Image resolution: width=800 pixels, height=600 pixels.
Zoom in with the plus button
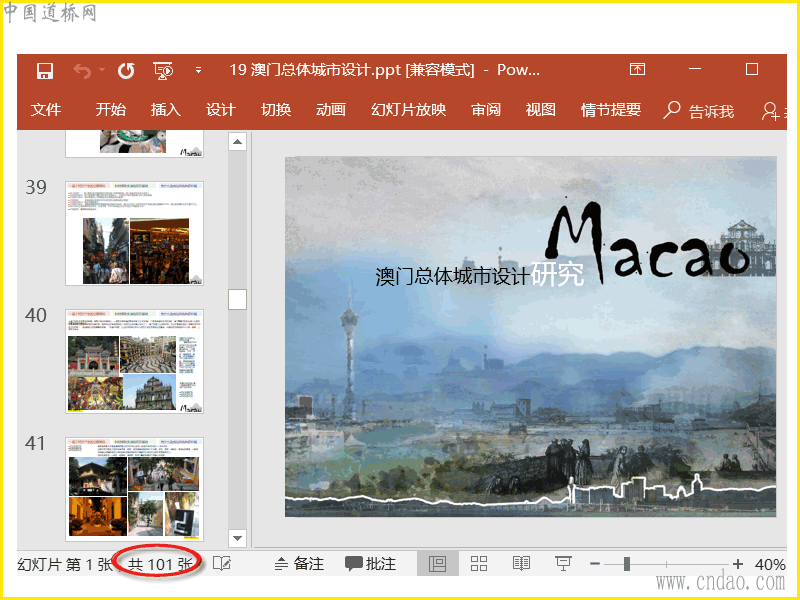tap(737, 564)
